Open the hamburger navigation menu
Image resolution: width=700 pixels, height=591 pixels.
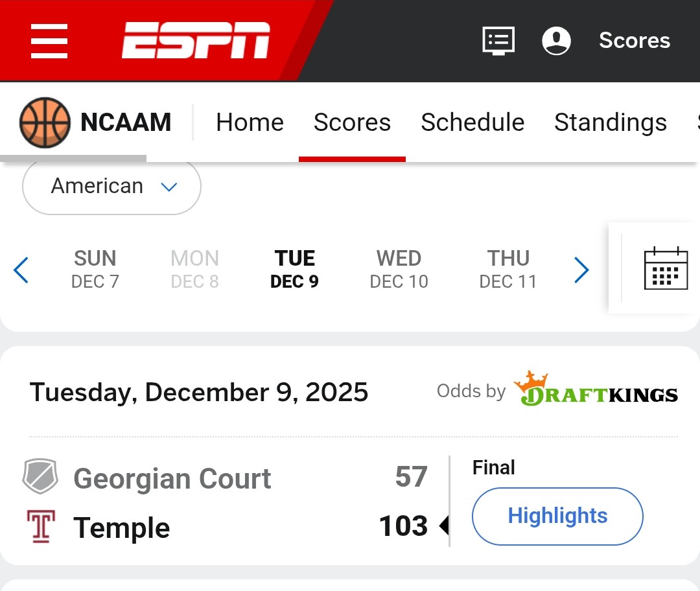(49, 41)
